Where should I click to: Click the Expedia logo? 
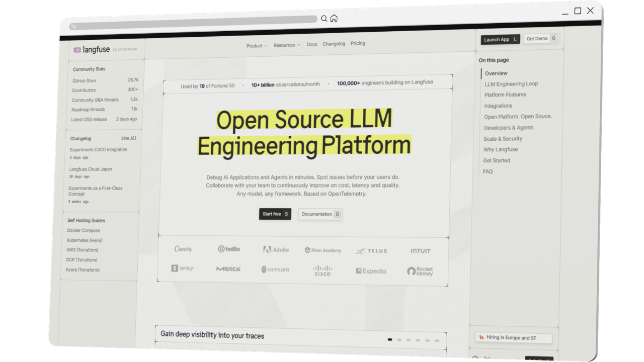pos(371,271)
